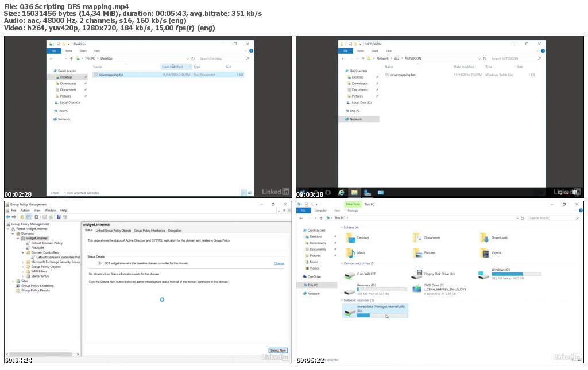Screen dimensions: 588x370
Task: Click Network breadcrumb in NETLOGON address bar
Action: [x=382, y=59]
